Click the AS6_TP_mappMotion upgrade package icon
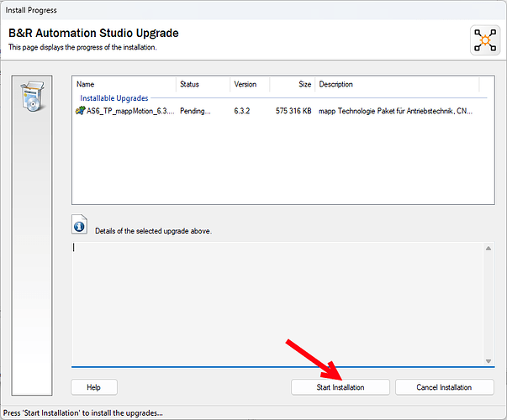The height and width of the screenshot is (420, 507). click(80, 111)
